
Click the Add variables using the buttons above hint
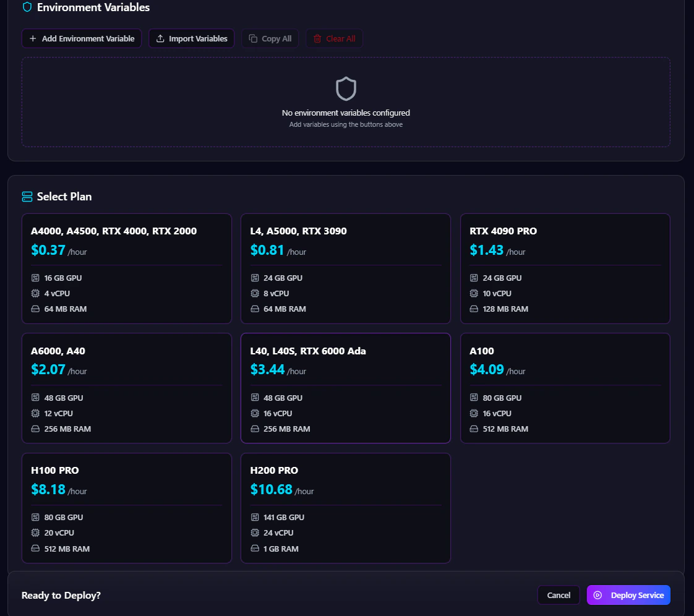pyautogui.click(x=346, y=124)
